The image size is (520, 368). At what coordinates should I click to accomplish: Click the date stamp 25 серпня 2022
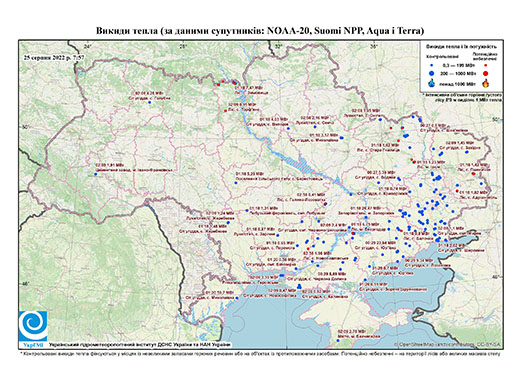54,57
